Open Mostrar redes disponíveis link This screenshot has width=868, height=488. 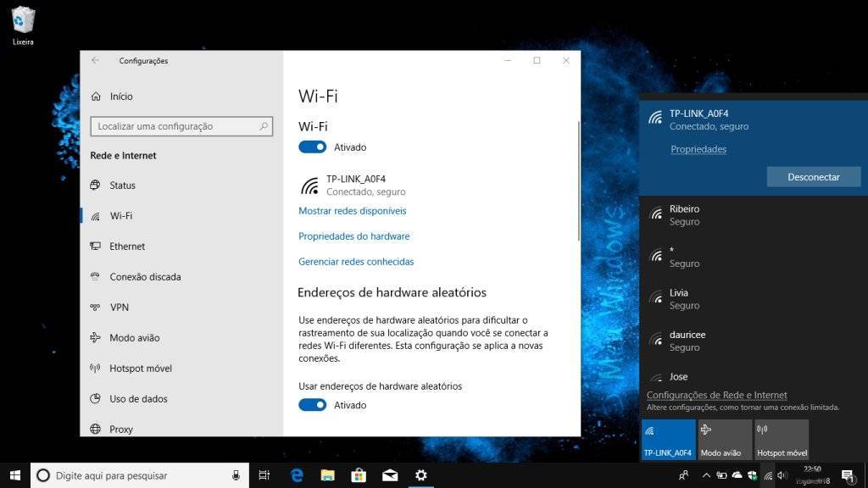click(352, 211)
